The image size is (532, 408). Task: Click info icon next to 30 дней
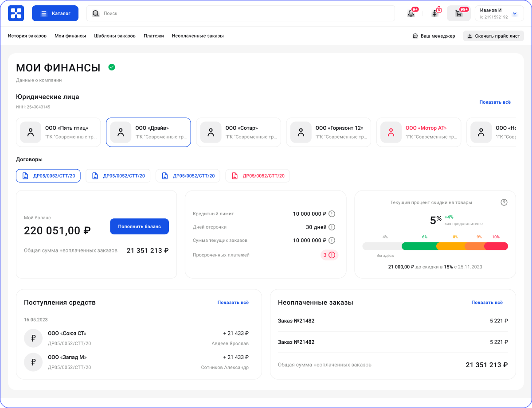click(332, 227)
